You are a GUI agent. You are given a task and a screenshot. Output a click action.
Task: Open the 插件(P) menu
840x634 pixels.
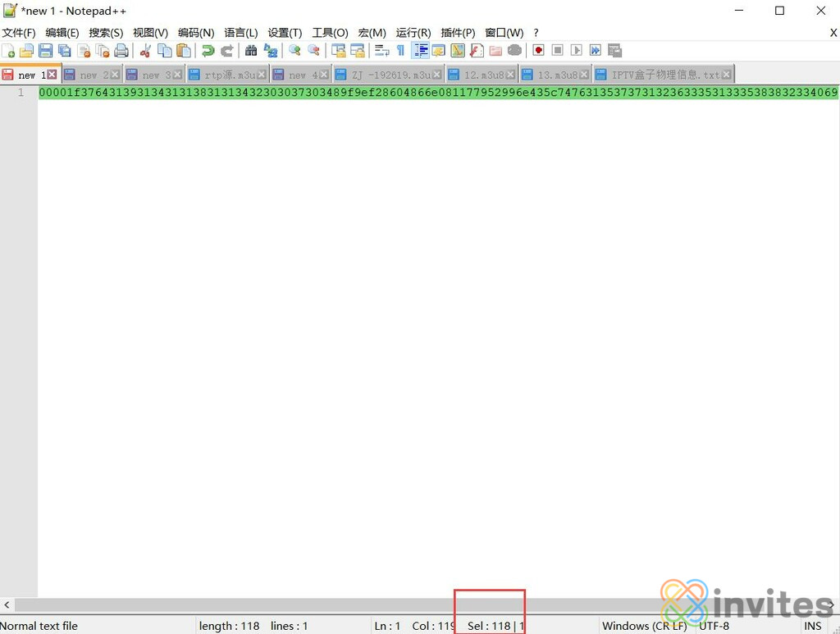458,33
